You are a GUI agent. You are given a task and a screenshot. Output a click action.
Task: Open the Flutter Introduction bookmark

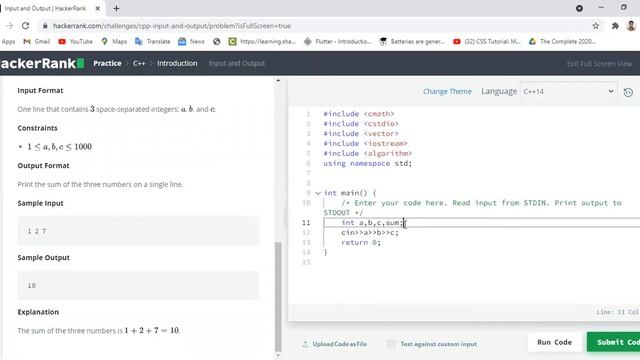tap(338, 41)
